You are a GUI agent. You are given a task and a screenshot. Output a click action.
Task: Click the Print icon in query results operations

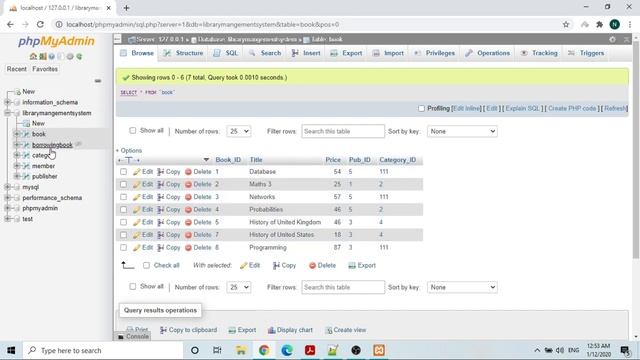click(x=130, y=329)
